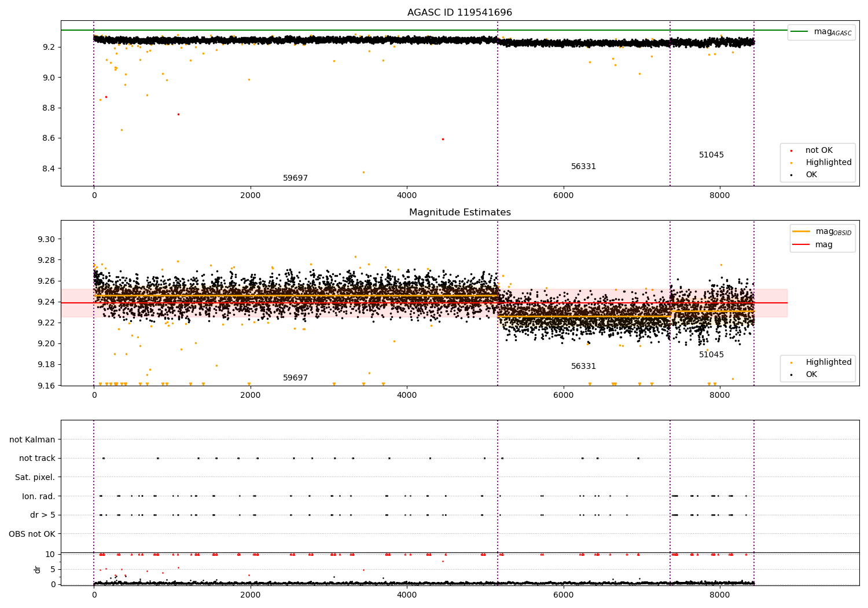The height and width of the screenshot is (608, 868).
Task: Click the 'dr' y-axis label of the bottom plot
Action: pos(38,569)
